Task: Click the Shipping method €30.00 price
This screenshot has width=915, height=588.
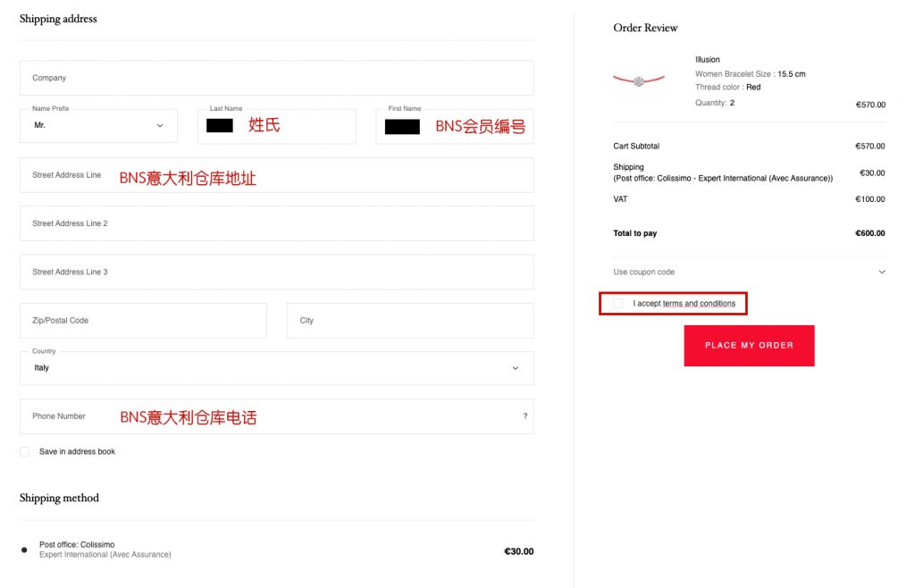Action: pos(519,551)
